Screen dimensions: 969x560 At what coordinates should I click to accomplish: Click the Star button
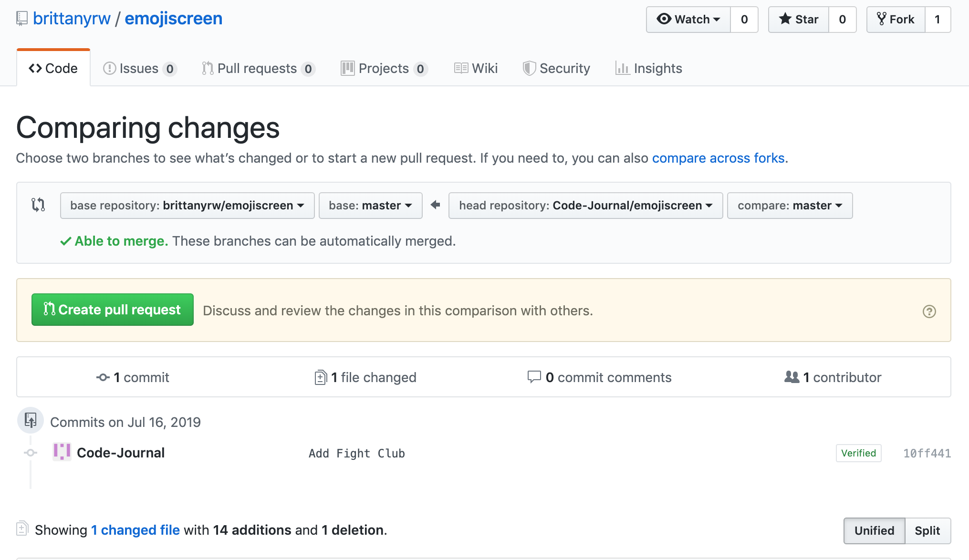[x=799, y=20]
